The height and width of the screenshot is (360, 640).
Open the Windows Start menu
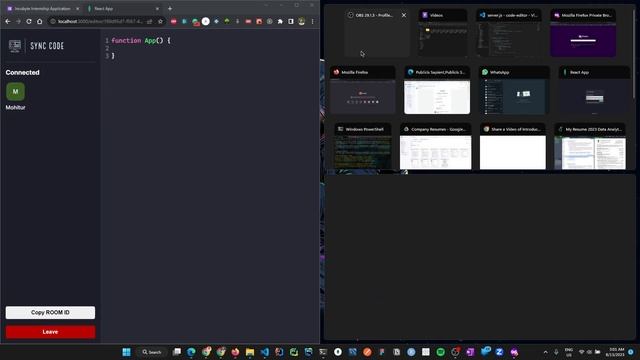point(126,352)
